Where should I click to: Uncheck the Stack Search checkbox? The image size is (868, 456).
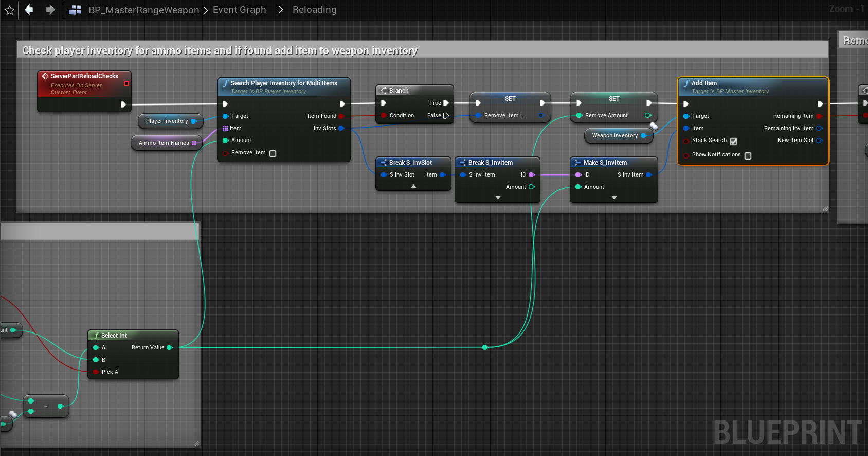[x=733, y=141]
